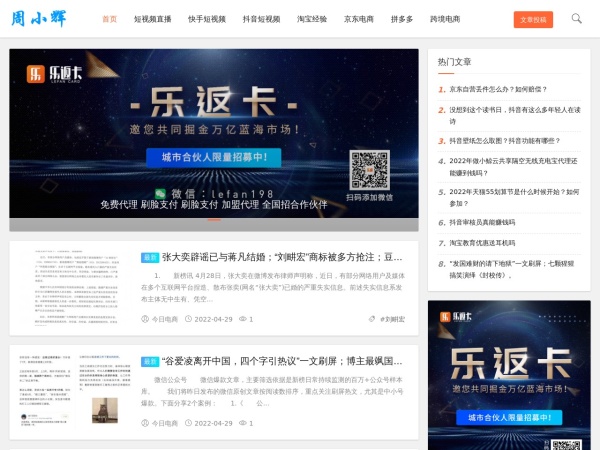Open the #刘畊宏 tag link
Image resolution: width=600 pixels, height=450 pixels.
tap(392, 319)
